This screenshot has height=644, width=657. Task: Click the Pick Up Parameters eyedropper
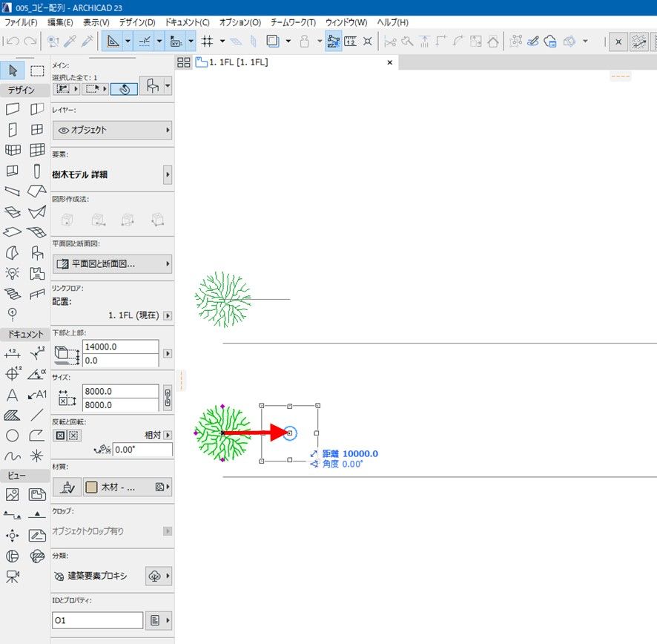click(70, 41)
